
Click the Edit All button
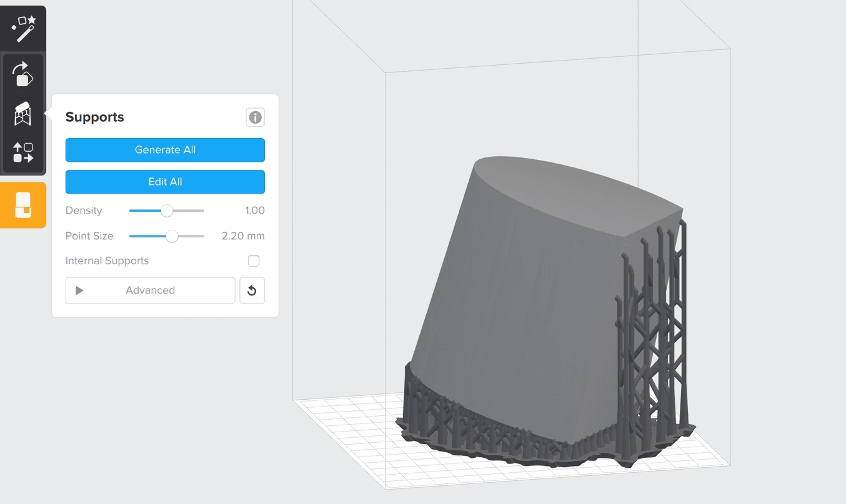coord(165,182)
